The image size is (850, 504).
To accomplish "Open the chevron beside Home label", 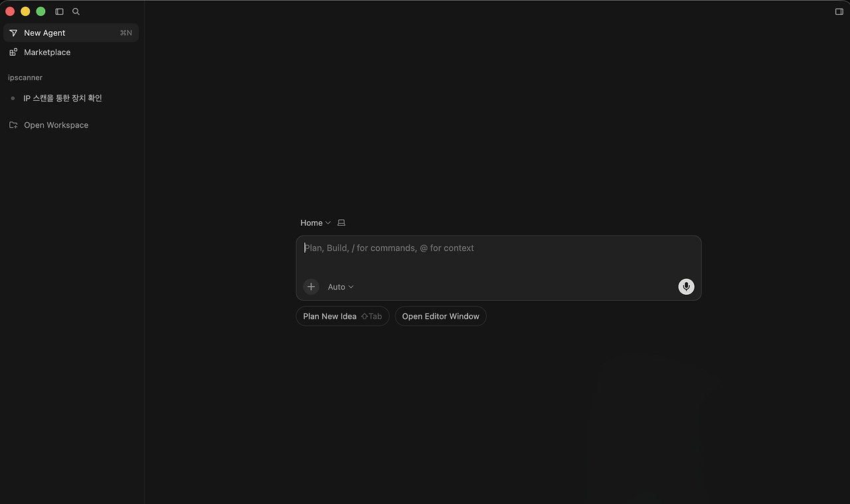I will pyautogui.click(x=328, y=222).
